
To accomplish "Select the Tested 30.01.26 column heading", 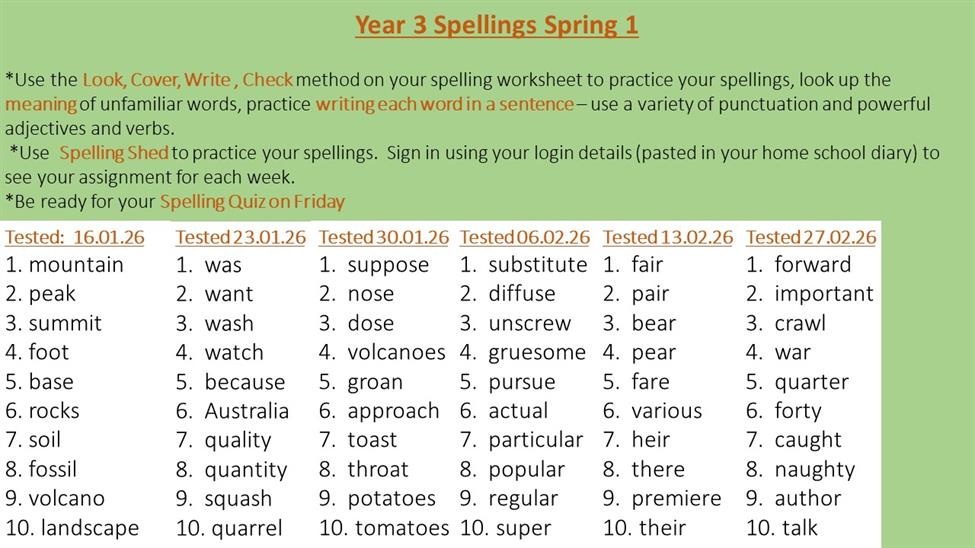I will click(x=384, y=237).
